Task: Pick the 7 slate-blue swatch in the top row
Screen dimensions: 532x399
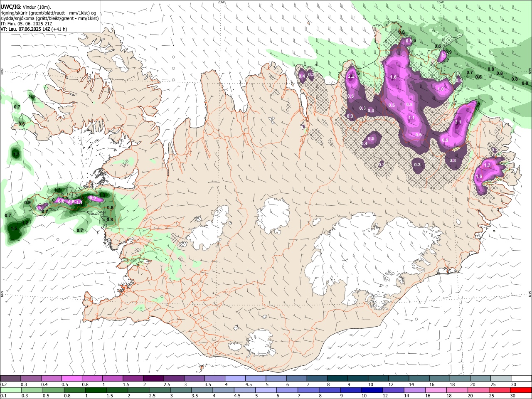Action: click(317, 379)
